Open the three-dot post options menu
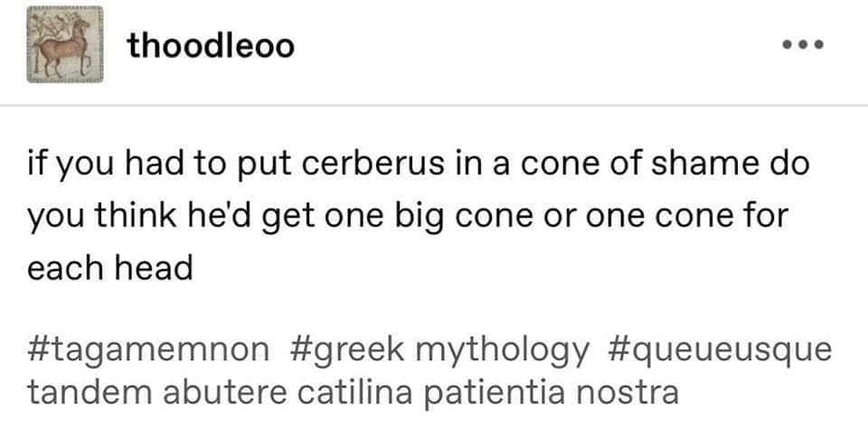The height and width of the screenshot is (440, 868). click(801, 44)
